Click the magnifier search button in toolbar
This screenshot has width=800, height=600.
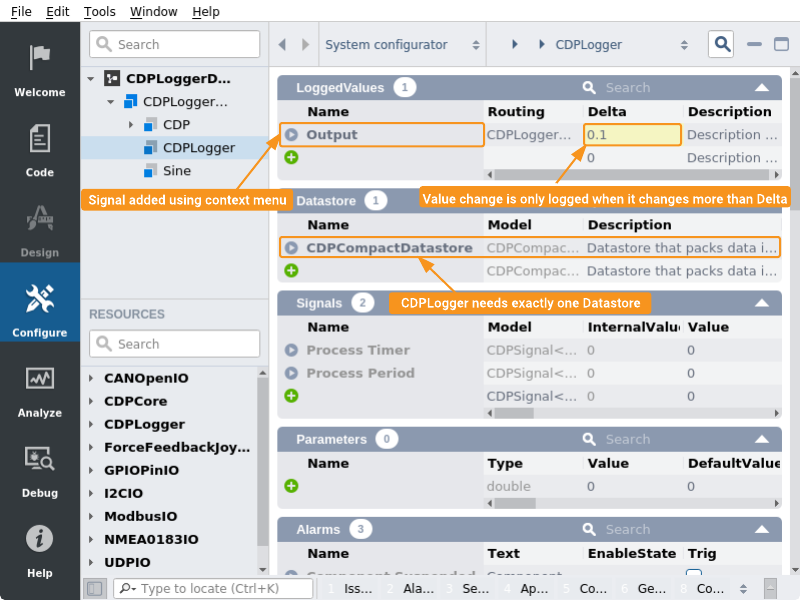pyautogui.click(x=721, y=44)
